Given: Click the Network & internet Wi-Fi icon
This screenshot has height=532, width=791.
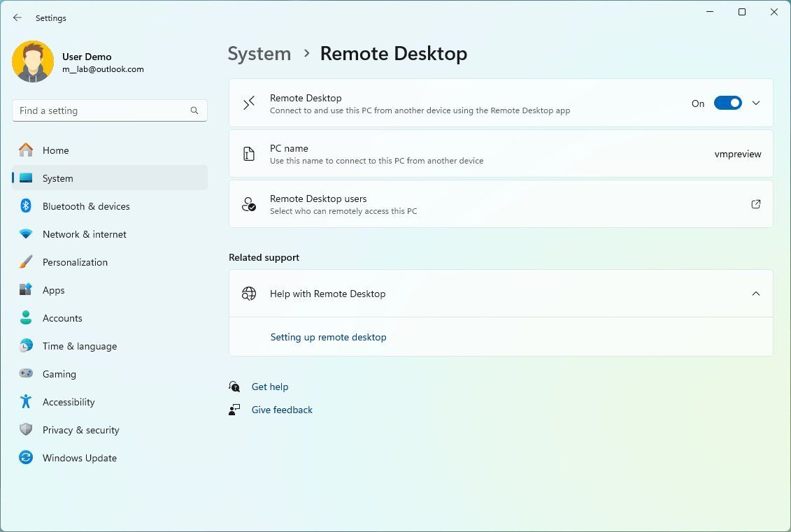Looking at the screenshot, I should click(26, 234).
